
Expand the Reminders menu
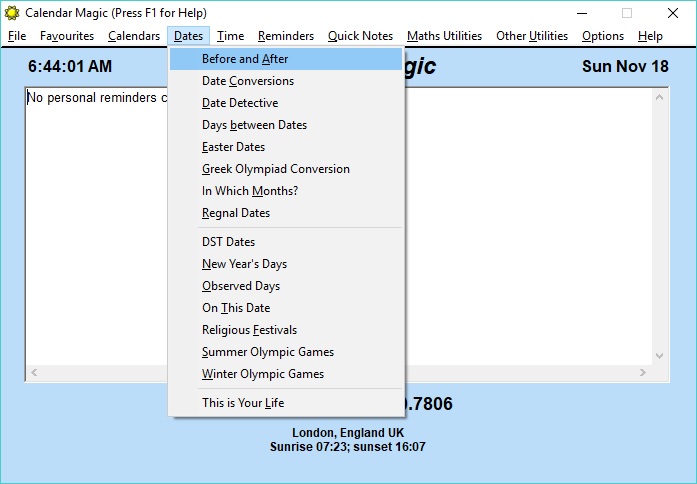(286, 36)
